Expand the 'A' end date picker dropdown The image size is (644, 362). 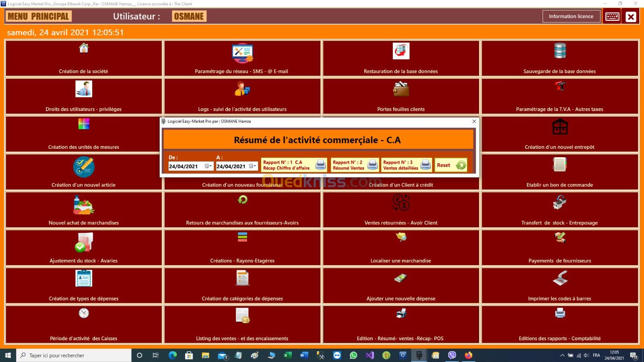tap(252, 166)
